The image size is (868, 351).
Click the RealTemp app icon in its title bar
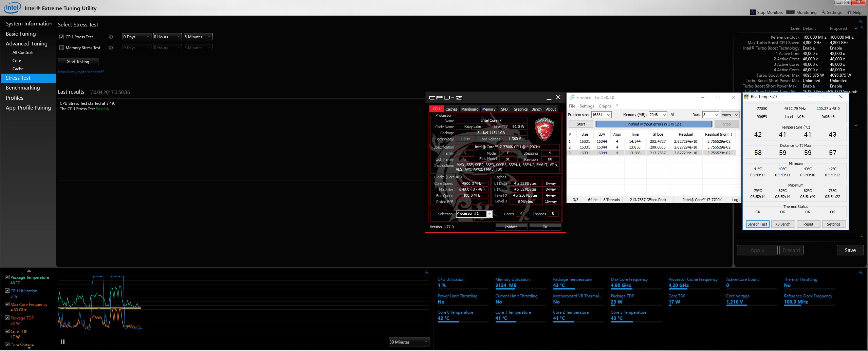pyautogui.click(x=746, y=97)
